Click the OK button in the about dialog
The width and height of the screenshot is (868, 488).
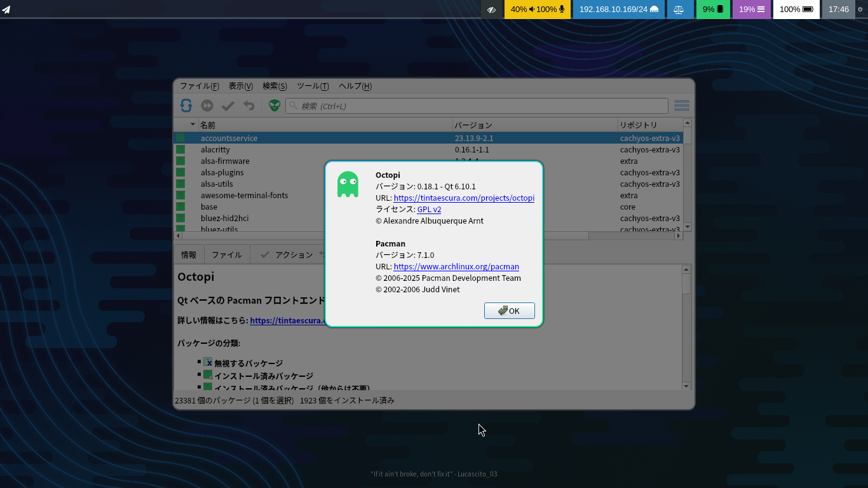(509, 311)
